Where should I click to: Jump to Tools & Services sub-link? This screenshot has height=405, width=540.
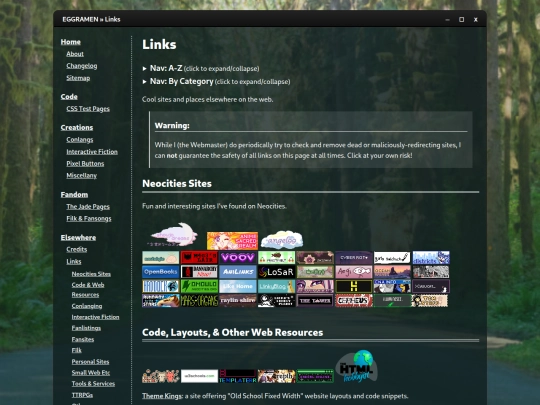click(93, 384)
